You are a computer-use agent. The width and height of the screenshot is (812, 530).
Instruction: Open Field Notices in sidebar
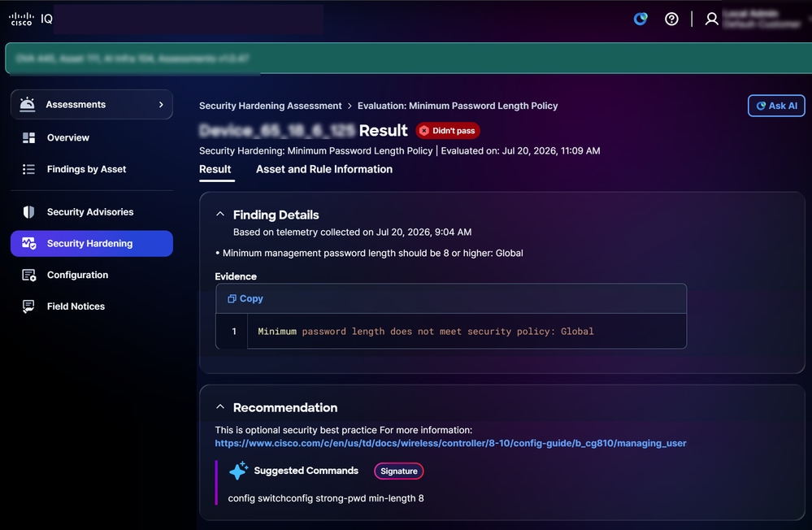point(92,306)
